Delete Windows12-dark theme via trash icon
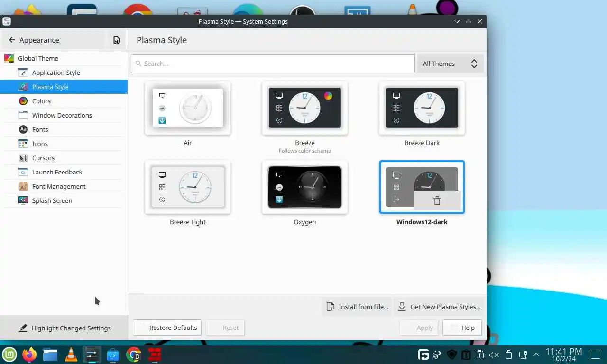 click(x=437, y=200)
